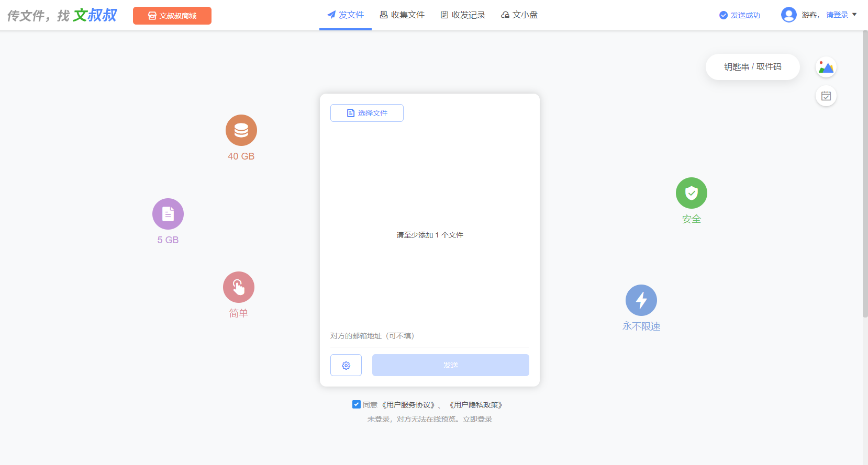Click the purple 5 GB file icon
The image size is (868, 465).
(168, 214)
